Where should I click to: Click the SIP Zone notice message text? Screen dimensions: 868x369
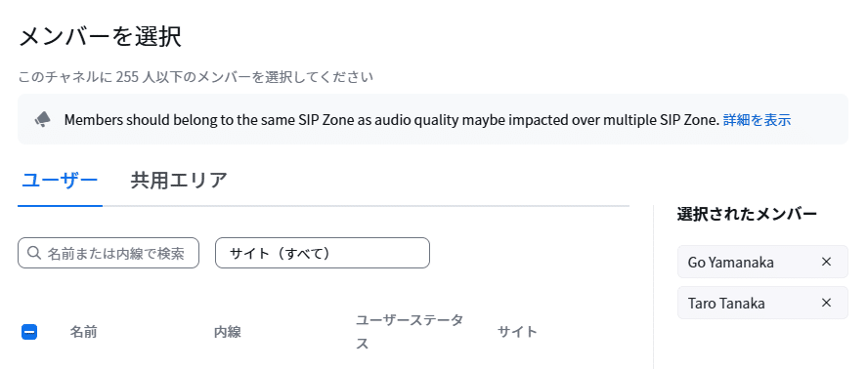pos(391,119)
